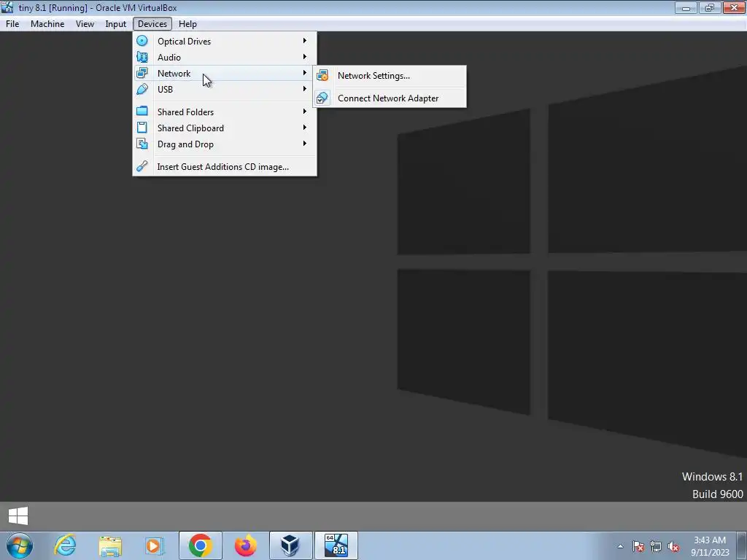
Task: Show hidden tray icons arrow
Action: pos(620,546)
